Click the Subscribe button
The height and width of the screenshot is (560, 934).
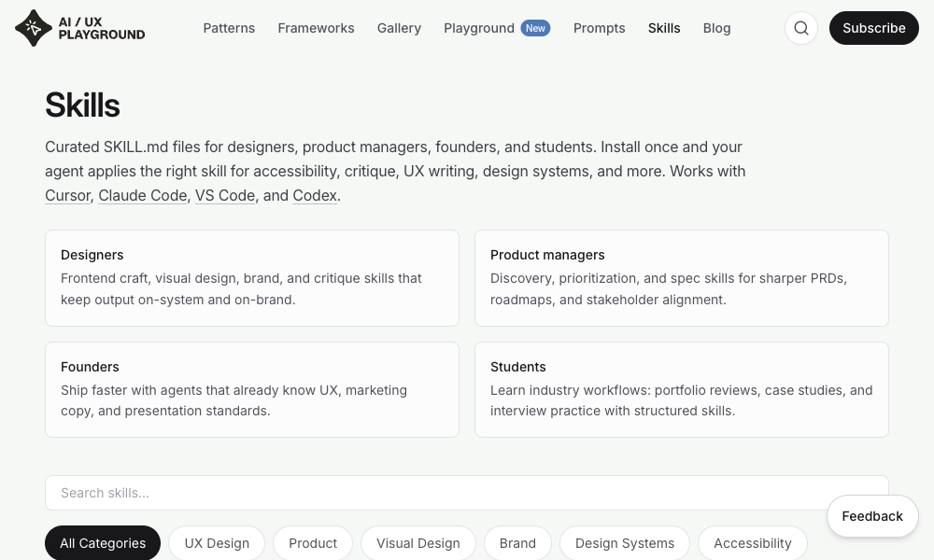point(874,28)
